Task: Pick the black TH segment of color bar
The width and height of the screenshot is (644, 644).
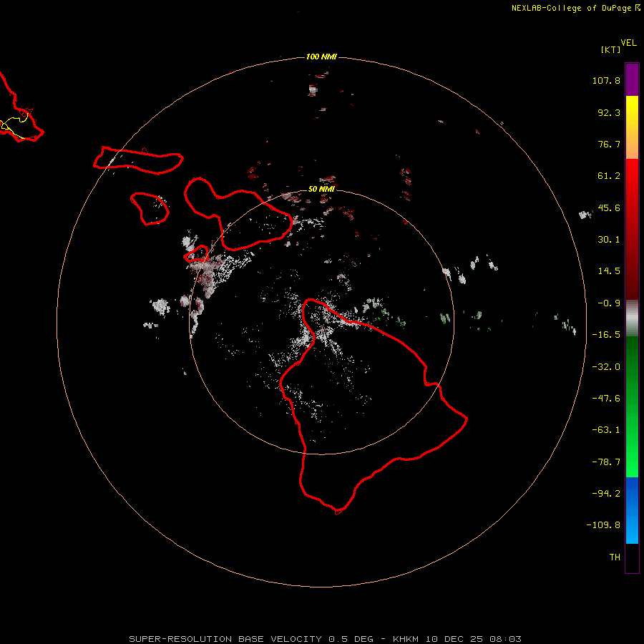Action: tap(632, 557)
